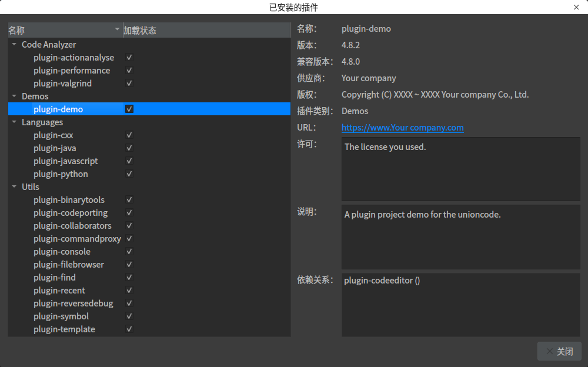Select the plugin-cxx entry

point(54,135)
